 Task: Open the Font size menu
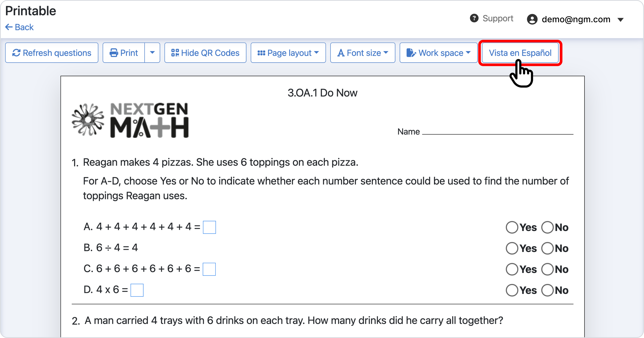(363, 53)
